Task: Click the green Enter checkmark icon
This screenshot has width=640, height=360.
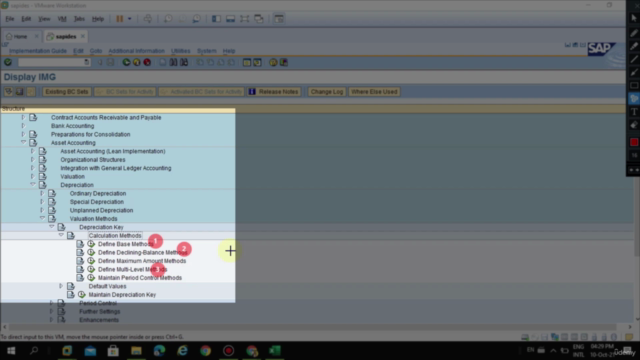Action: [x=8, y=62]
